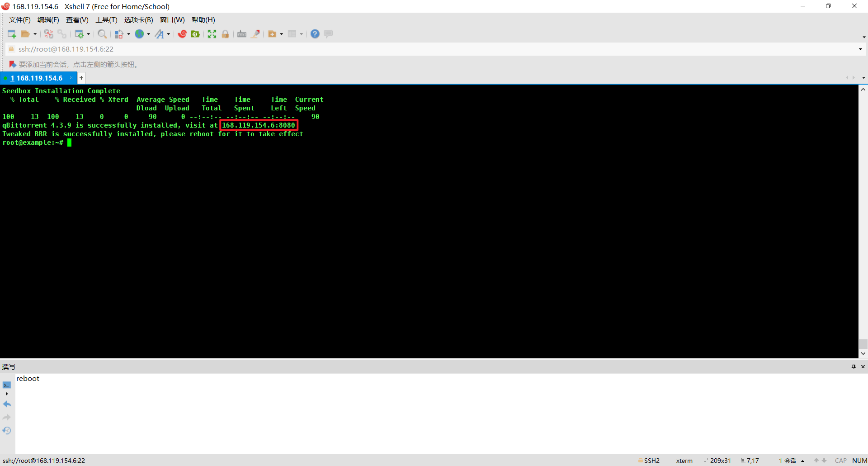Launch Xftp with the green folder icon
Image resolution: width=868 pixels, height=466 pixels.
point(195,34)
